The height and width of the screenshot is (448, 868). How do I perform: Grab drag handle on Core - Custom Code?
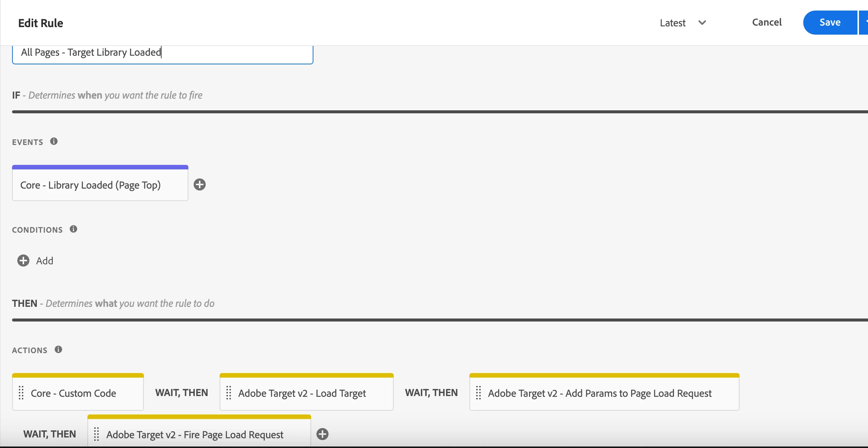pyautogui.click(x=21, y=393)
